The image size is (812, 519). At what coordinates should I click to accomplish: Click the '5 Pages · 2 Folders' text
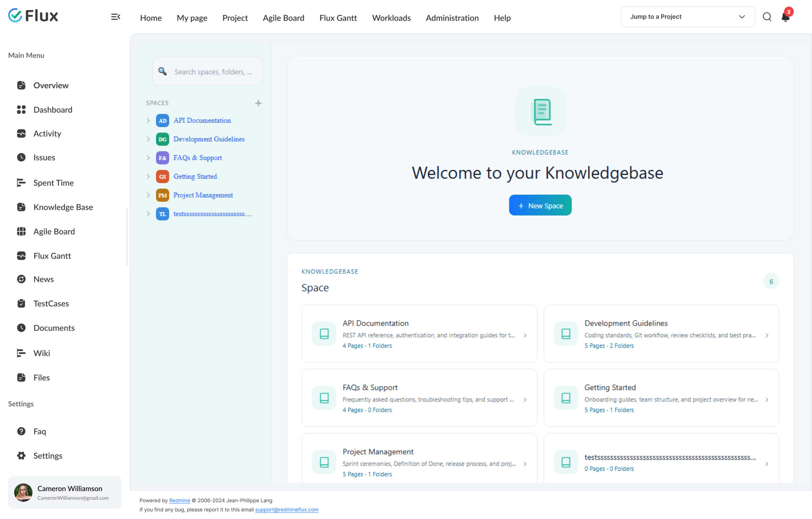[x=609, y=346]
